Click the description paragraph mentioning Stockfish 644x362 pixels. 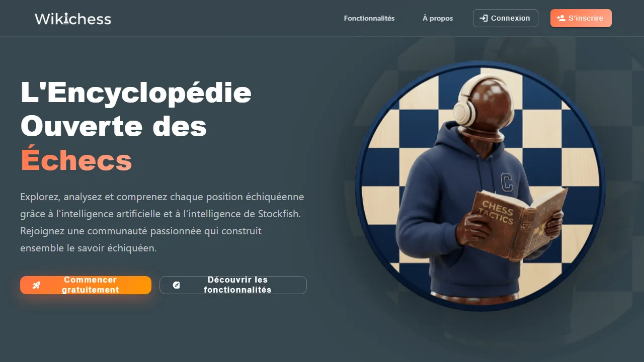point(162,222)
